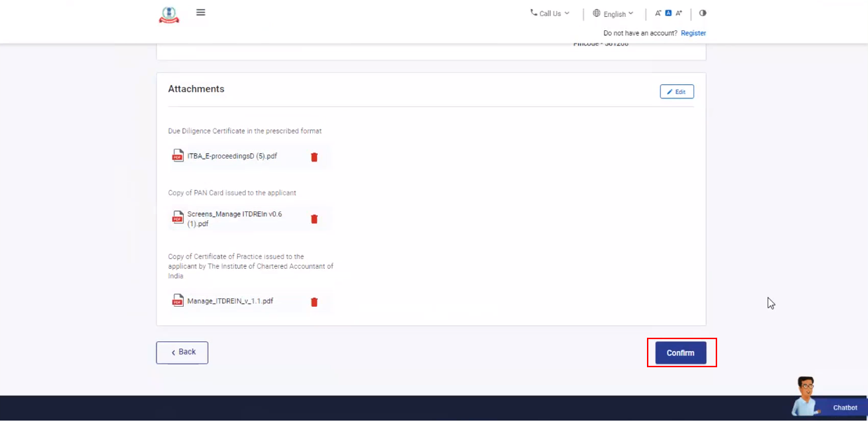868x422 pixels.
Task: Expand the Call Us dropdown
Action: 549,13
